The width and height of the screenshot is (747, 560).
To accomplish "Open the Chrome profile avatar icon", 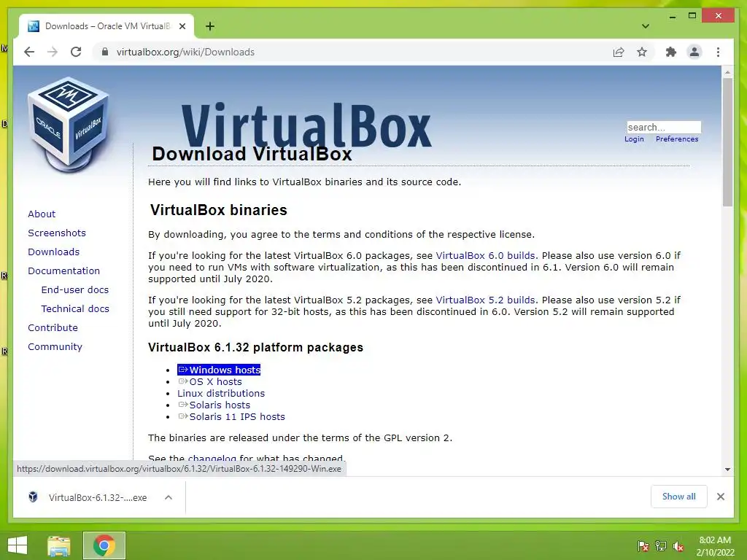I will coord(694,52).
